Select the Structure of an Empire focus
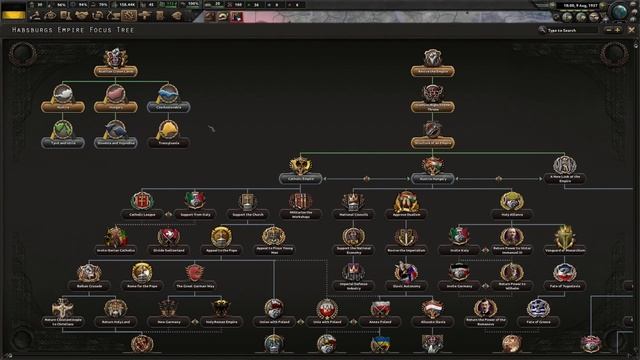Screen dimensions: 640x360 point(432,134)
